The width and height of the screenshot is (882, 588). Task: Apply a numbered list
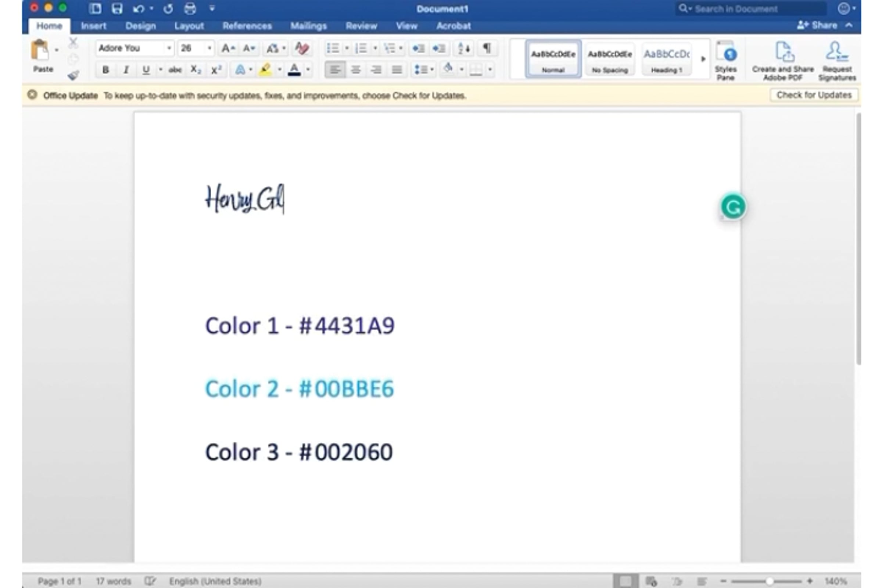tap(361, 48)
